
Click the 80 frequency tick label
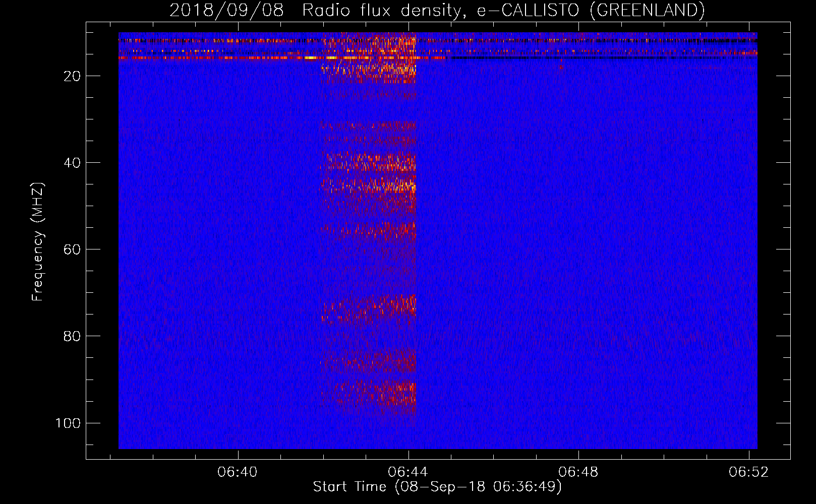coord(72,336)
